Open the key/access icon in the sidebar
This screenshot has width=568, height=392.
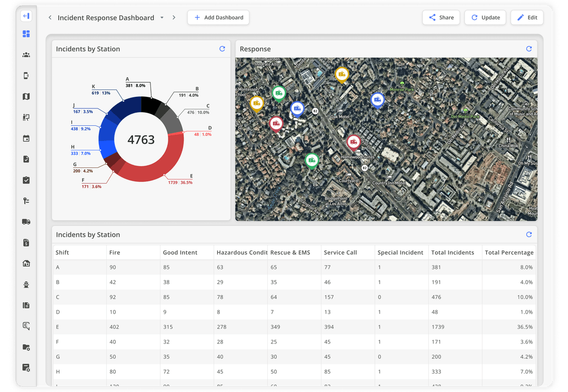pos(26,200)
